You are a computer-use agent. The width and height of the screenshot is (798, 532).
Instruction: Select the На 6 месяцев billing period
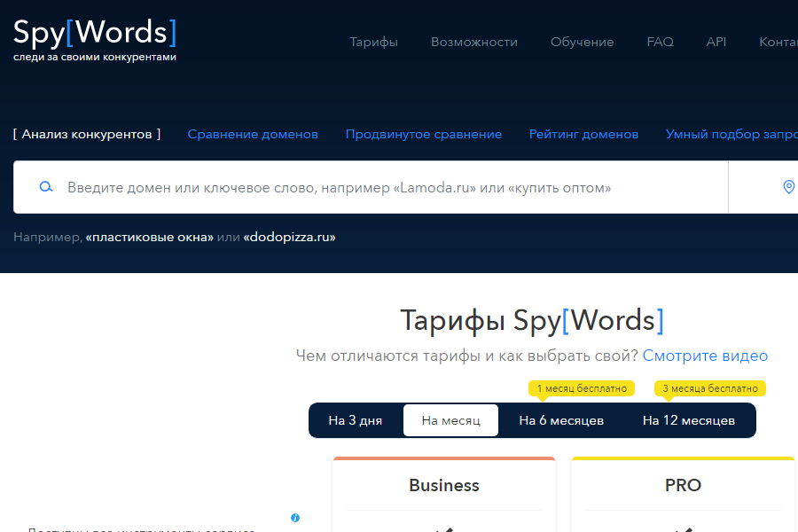pyautogui.click(x=561, y=420)
